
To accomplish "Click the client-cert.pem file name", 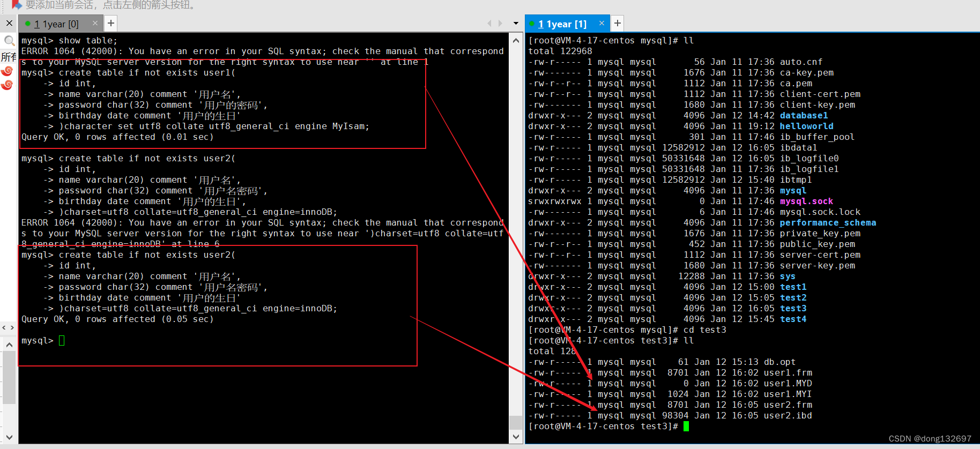I will click(x=820, y=94).
